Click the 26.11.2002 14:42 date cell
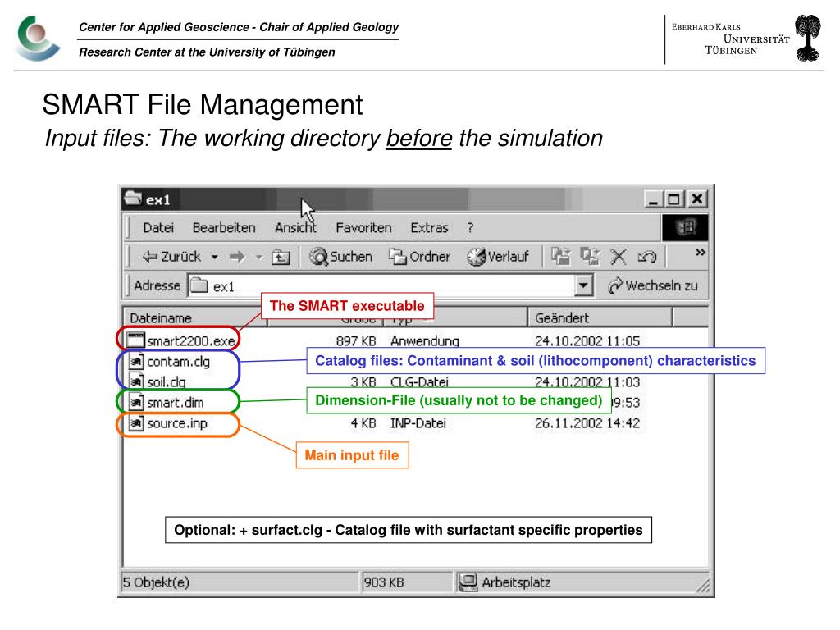The width and height of the screenshot is (840, 630). [587, 423]
